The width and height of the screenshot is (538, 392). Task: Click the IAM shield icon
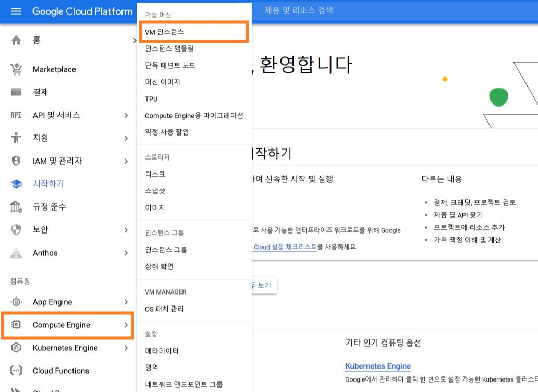16,161
